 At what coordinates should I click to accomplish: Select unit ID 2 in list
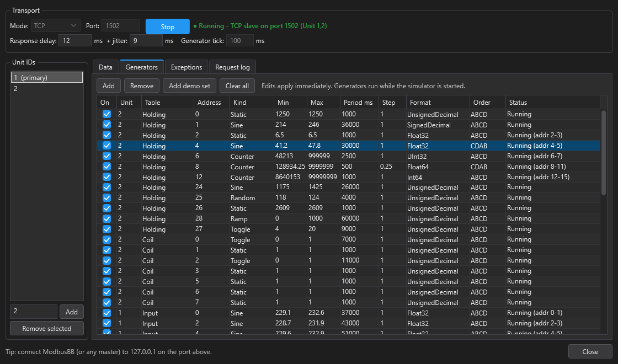point(47,89)
